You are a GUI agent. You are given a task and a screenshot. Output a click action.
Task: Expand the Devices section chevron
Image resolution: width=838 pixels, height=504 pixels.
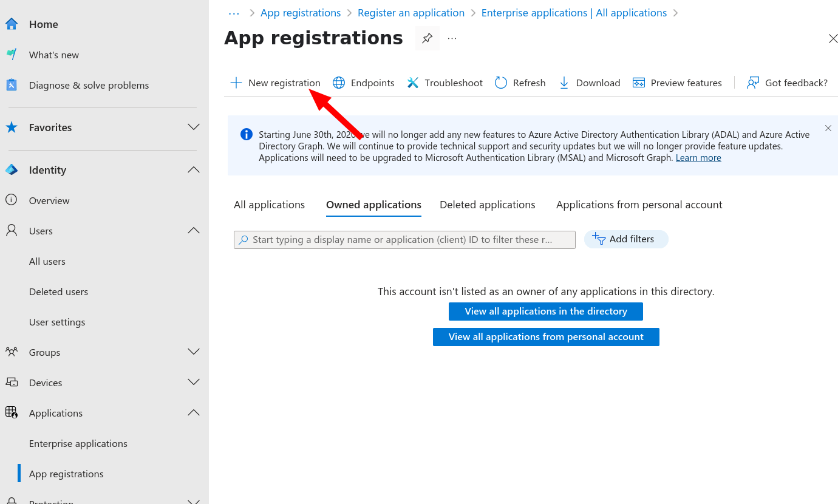point(194,383)
